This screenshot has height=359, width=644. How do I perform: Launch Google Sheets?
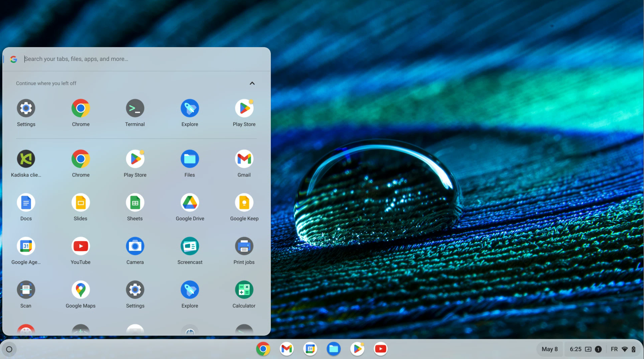point(135,203)
